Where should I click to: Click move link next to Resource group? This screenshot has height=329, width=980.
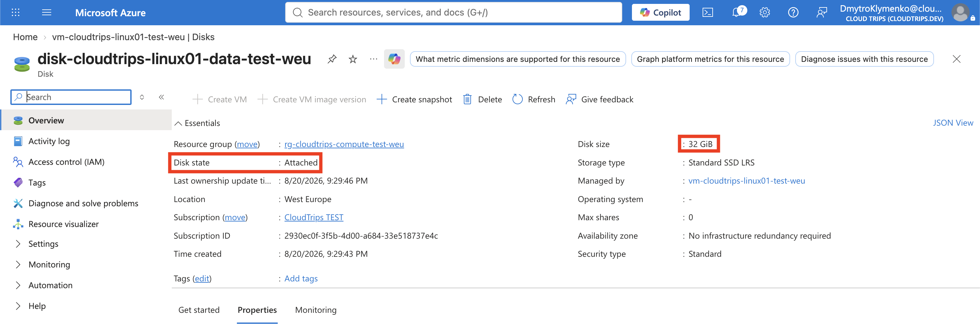click(247, 144)
